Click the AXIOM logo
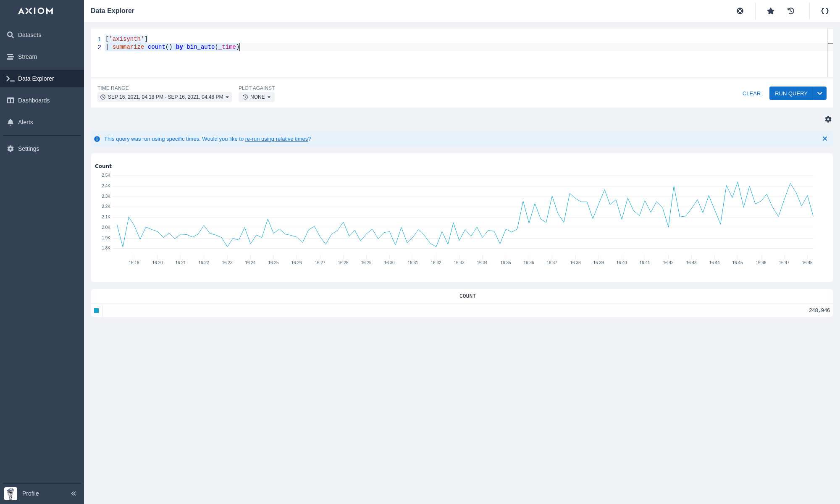The height and width of the screenshot is (504, 840). click(x=36, y=11)
